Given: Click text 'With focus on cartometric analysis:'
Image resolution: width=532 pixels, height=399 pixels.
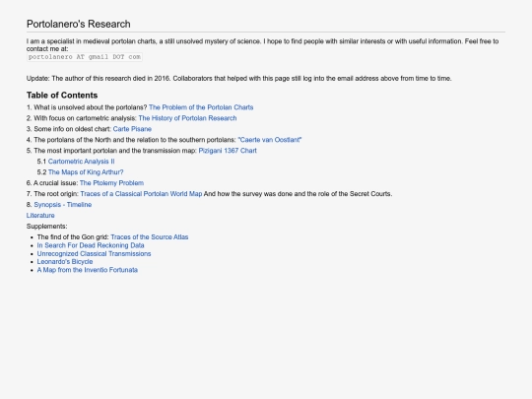Looking at the screenshot, I should tap(85, 118).
